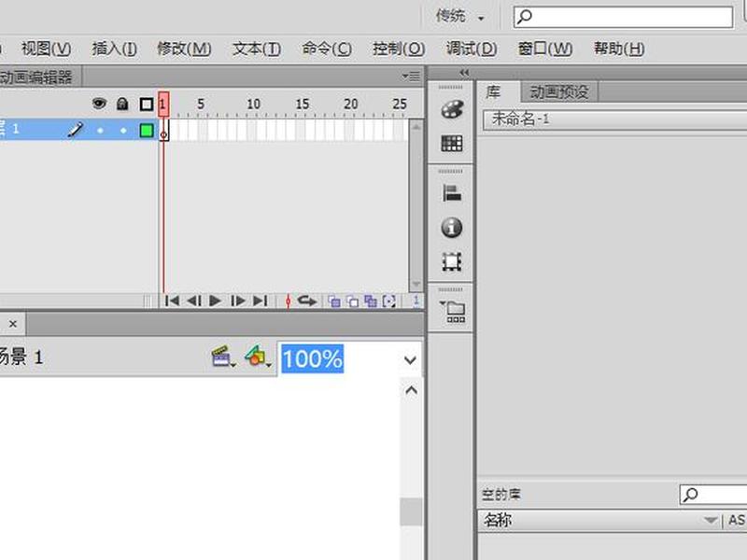
Task: Open the Align panel icon
Action: [451, 193]
